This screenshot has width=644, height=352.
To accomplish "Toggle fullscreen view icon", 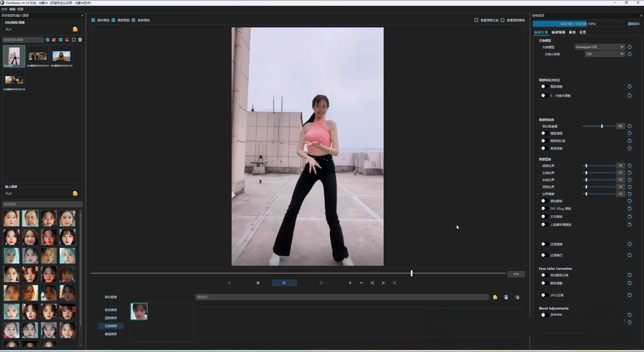I will tap(394, 283).
